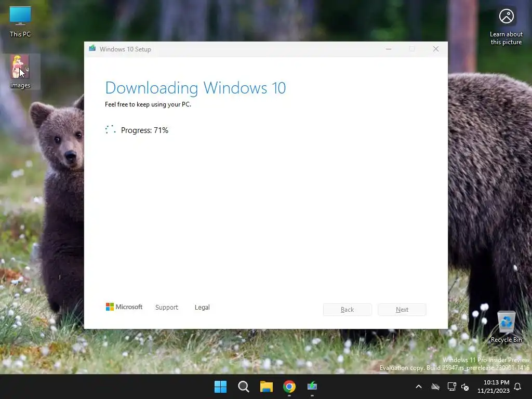Open the notifications bell icon
The image size is (532, 399).
click(517, 387)
